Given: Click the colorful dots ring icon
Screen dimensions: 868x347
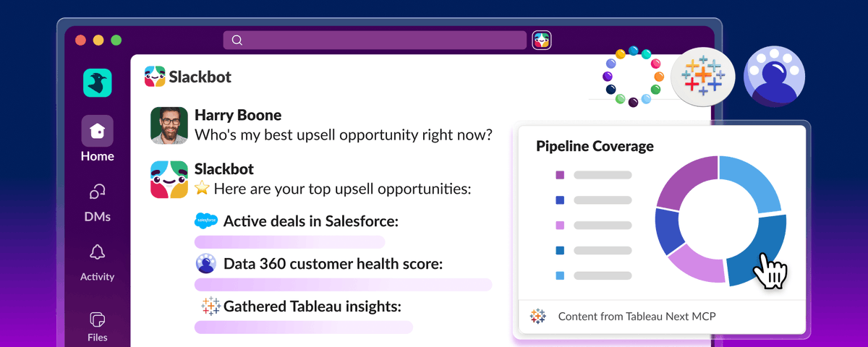Looking at the screenshot, I should pos(633,77).
